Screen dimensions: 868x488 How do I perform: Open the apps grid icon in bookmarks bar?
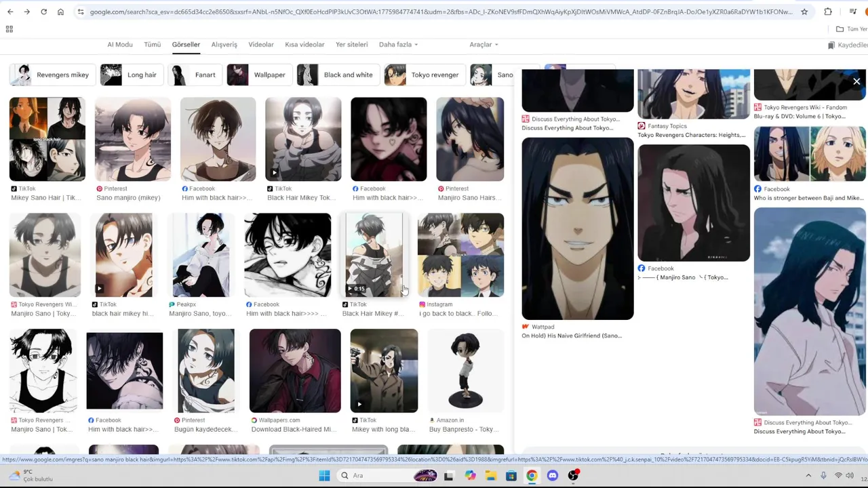[9, 28]
